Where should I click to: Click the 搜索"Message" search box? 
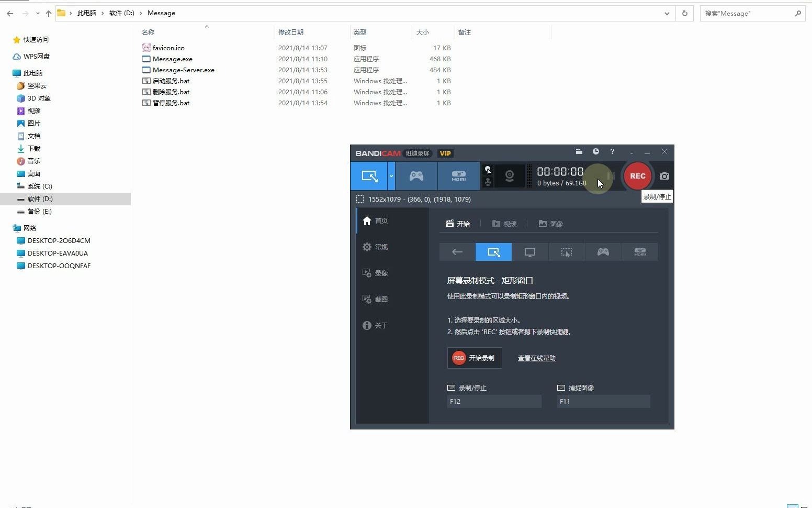752,13
